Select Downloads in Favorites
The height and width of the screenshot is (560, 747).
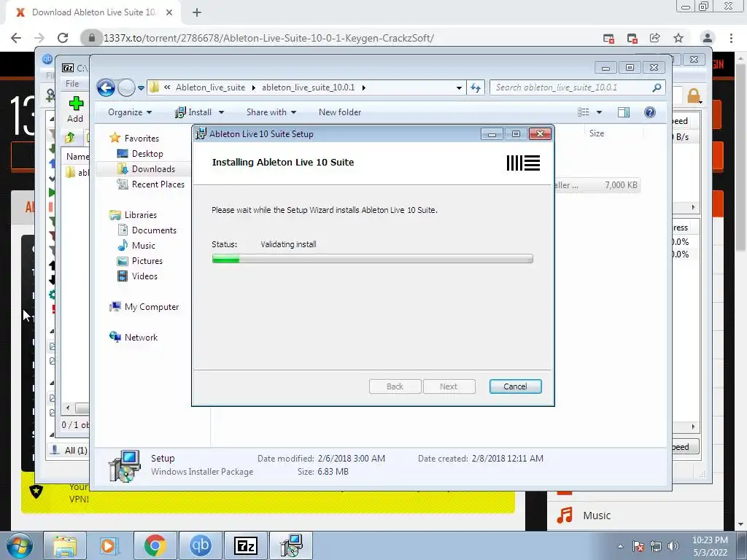tap(146, 169)
